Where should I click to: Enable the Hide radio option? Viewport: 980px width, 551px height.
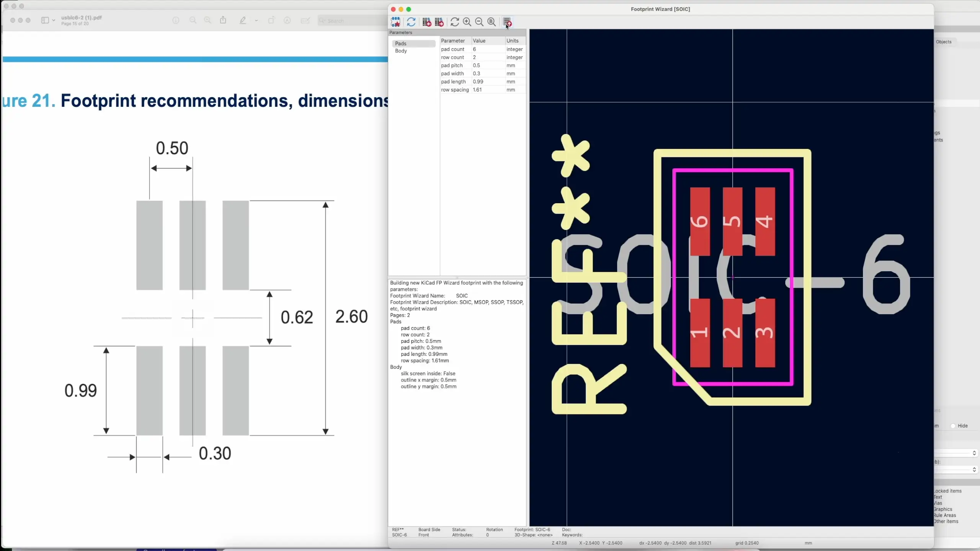[953, 425]
